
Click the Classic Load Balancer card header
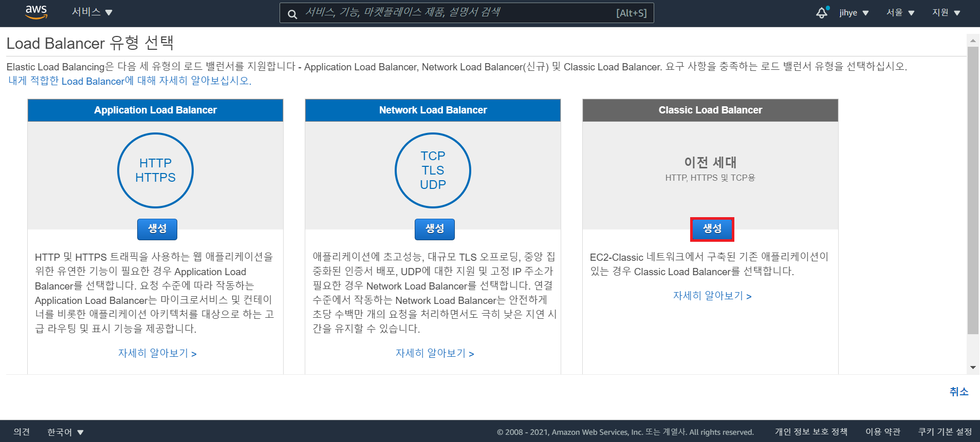[710, 110]
